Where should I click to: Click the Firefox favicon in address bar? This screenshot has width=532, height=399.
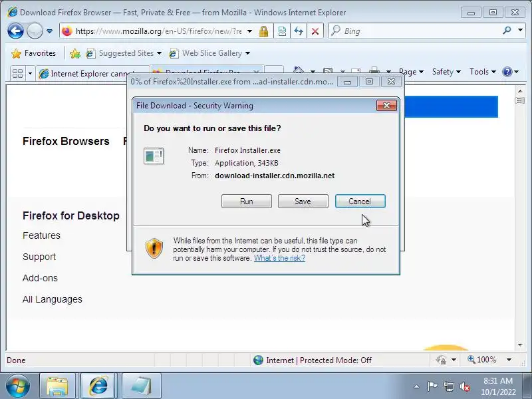click(67, 31)
